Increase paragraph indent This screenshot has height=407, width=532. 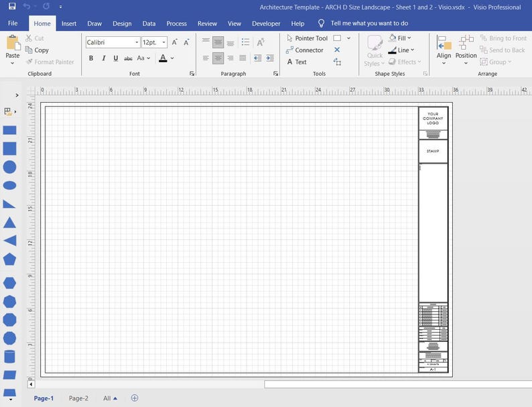pos(270,58)
